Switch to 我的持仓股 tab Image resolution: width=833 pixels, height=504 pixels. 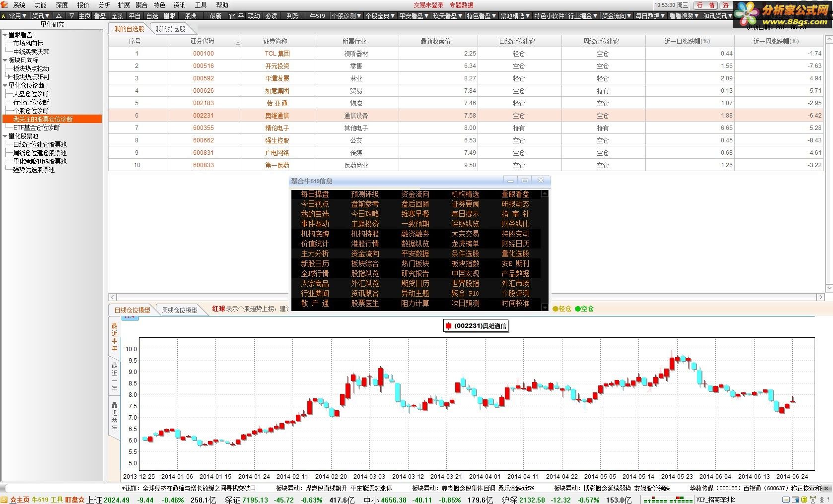point(170,29)
